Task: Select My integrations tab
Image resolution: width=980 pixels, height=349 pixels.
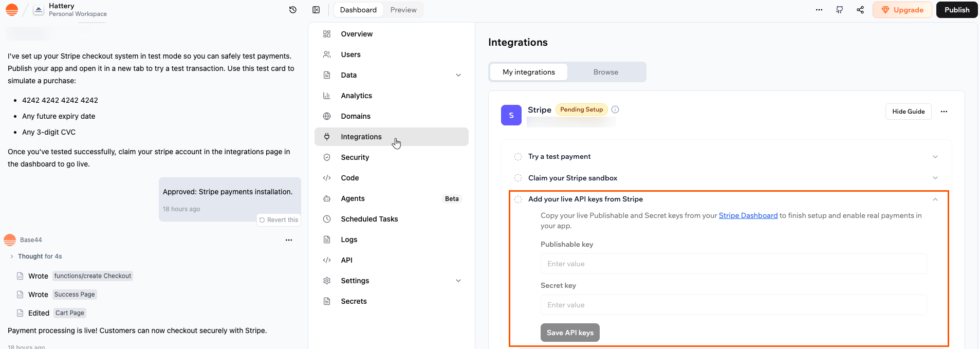Action: 529,72
